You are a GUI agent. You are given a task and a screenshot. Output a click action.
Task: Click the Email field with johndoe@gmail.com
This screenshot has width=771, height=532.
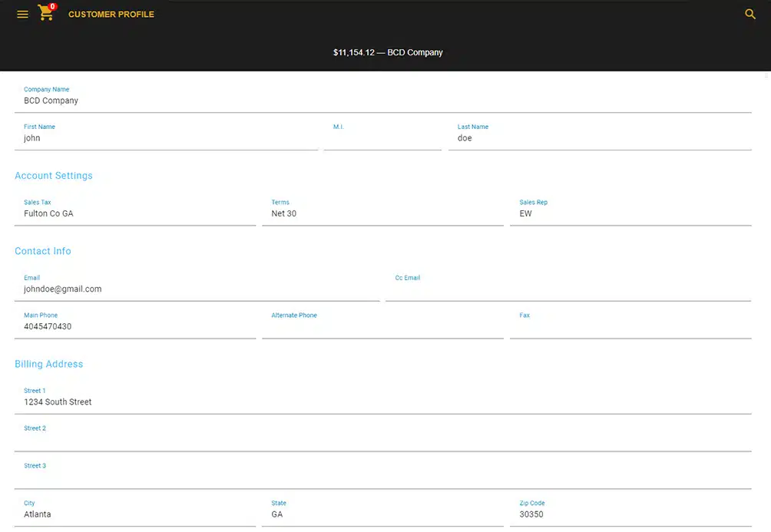(197, 289)
